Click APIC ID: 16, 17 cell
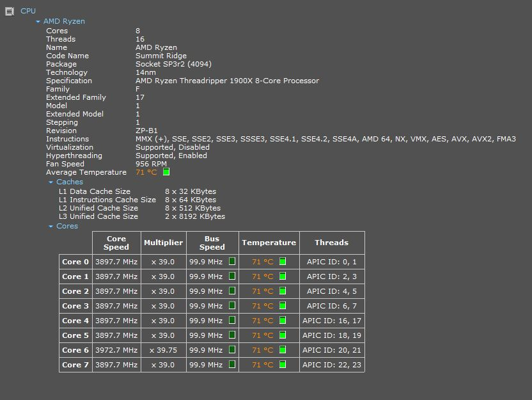The image size is (532, 400). point(332,321)
